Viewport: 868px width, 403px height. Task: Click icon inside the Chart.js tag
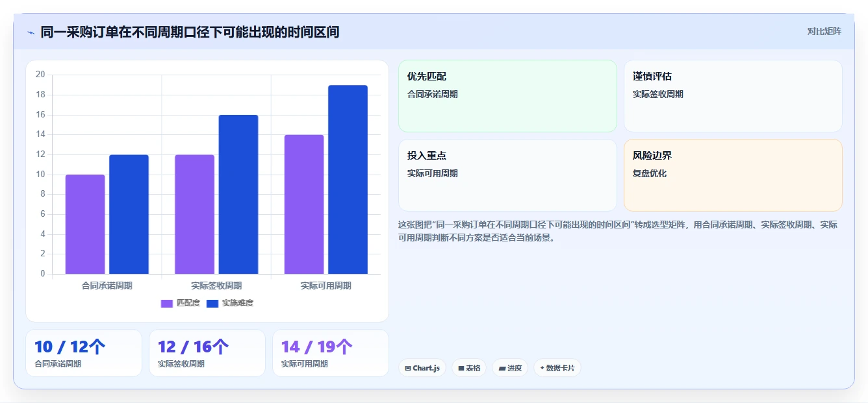[x=408, y=368]
